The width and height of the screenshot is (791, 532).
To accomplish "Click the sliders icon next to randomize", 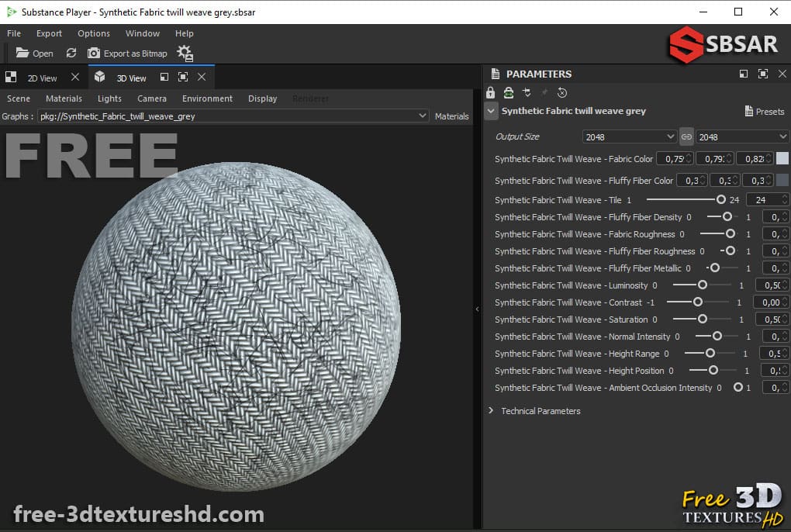I will [527, 92].
